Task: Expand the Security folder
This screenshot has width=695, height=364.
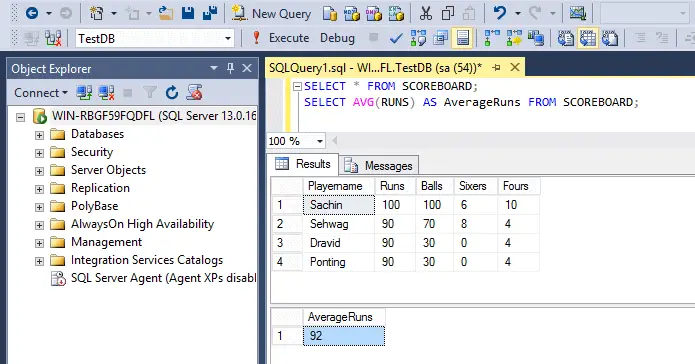Action: click(x=39, y=153)
